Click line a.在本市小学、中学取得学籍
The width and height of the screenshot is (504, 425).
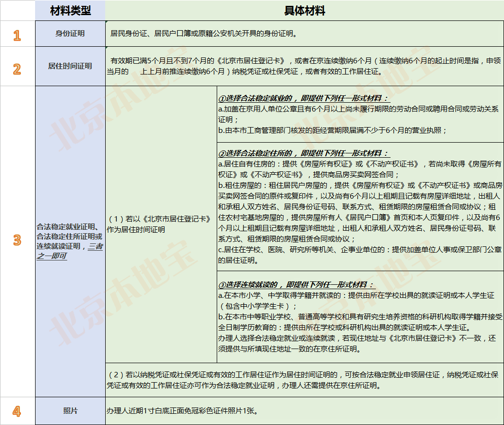point(356,301)
